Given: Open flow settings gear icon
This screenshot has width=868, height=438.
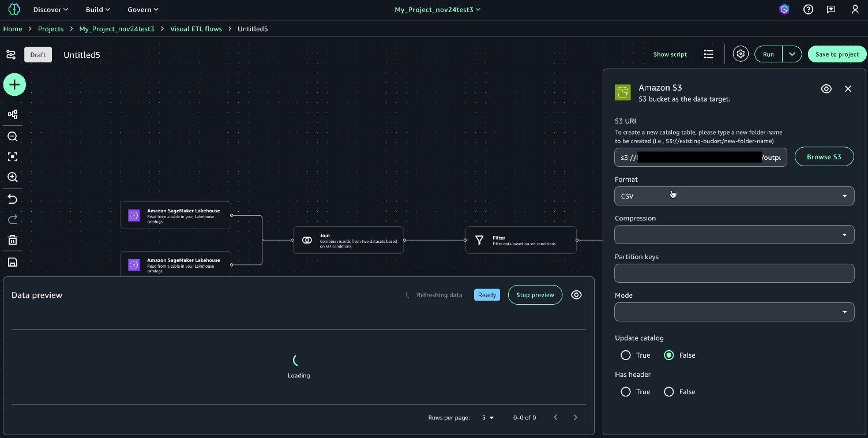Looking at the screenshot, I should tap(741, 54).
